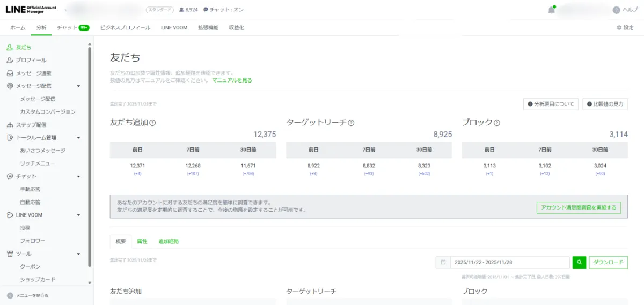Screen dimensions: 644x305
Task: Click the 友だち追加 total 12,375
Action: (x=265, y=134)
